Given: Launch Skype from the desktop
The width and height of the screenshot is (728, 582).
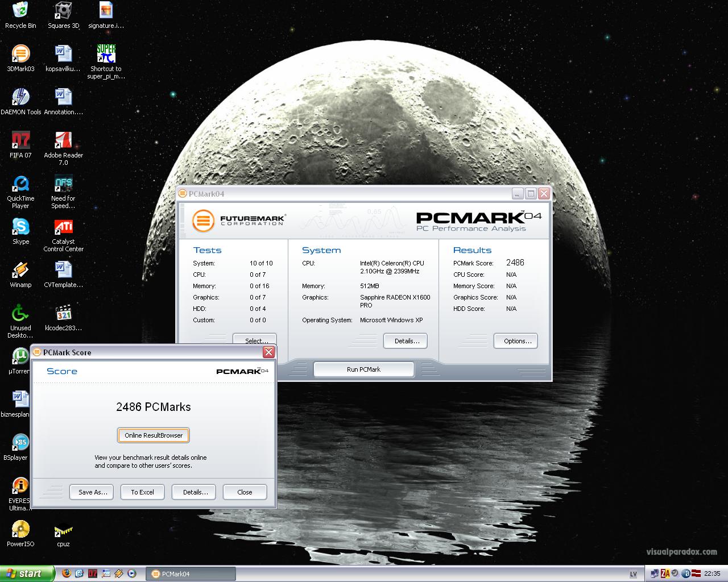Looking at the screenshot, I should point(20,231).
